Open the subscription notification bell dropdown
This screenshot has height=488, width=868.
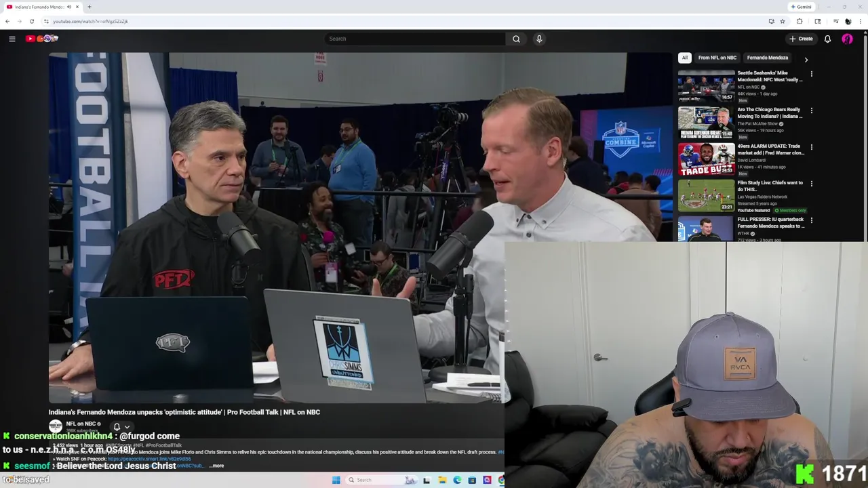121,428
